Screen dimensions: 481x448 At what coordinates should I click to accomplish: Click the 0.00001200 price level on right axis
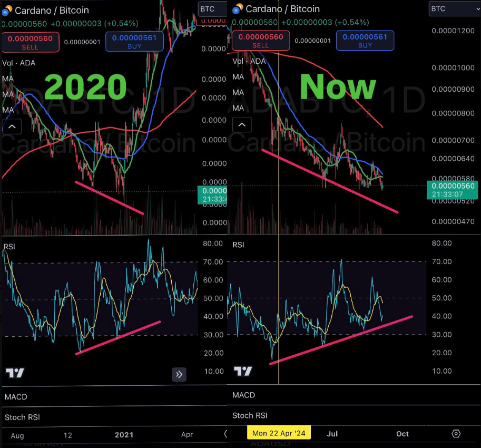click(x=453, y=31)
